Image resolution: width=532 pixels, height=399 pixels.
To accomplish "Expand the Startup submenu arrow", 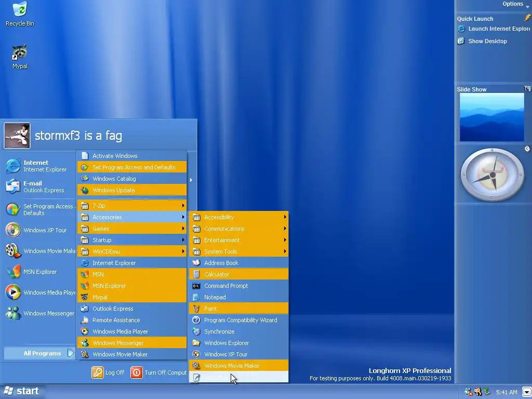I will [x=183, y=240].
